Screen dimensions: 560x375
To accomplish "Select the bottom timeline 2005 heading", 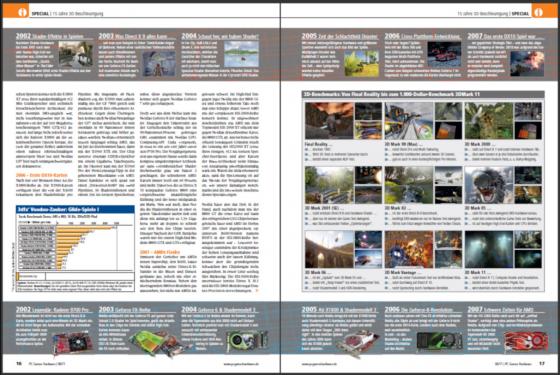I will [x=339, y=310].
